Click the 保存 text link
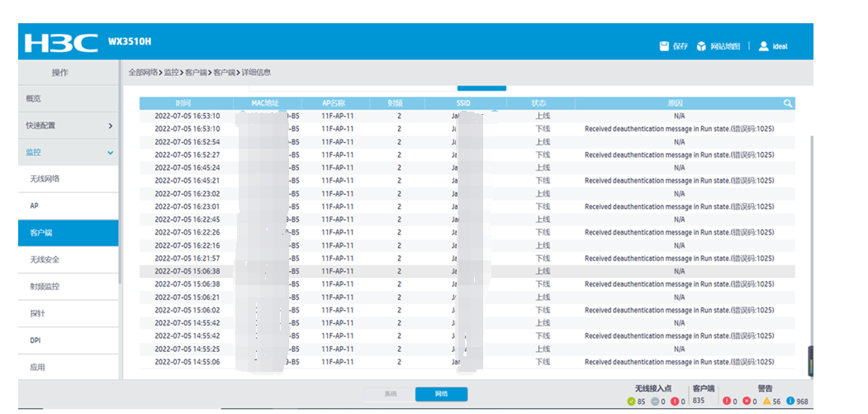The width and height of the screenshot is (868, 414). [x=681, y=46]
